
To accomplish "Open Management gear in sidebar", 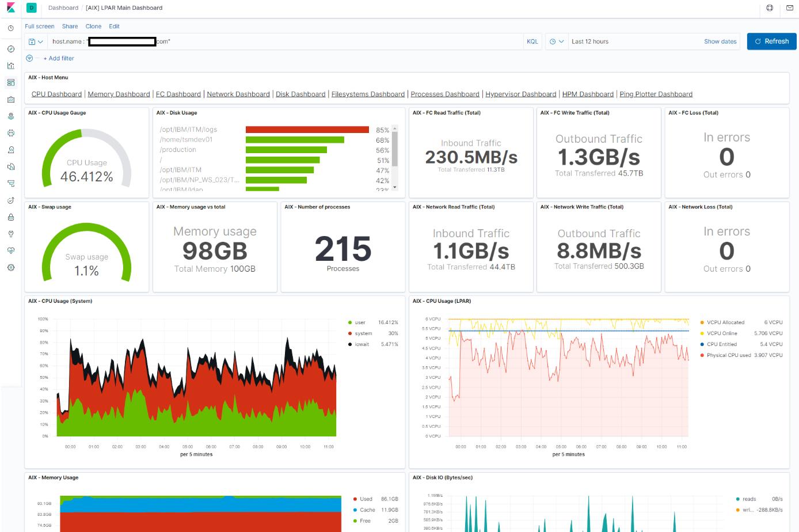I will (11, 268).
